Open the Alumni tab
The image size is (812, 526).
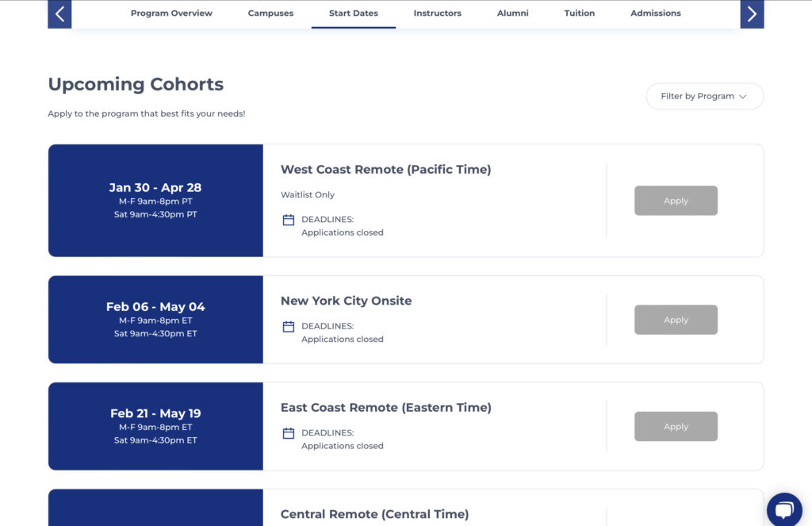(x=512, y=13)
